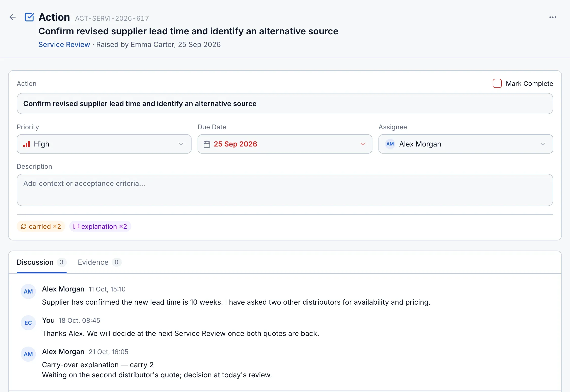The width and height of the screenshot is (570, 392).
Task: Open the three-dots more options menu
Action: pyautogui.click(x=553, y=17)
